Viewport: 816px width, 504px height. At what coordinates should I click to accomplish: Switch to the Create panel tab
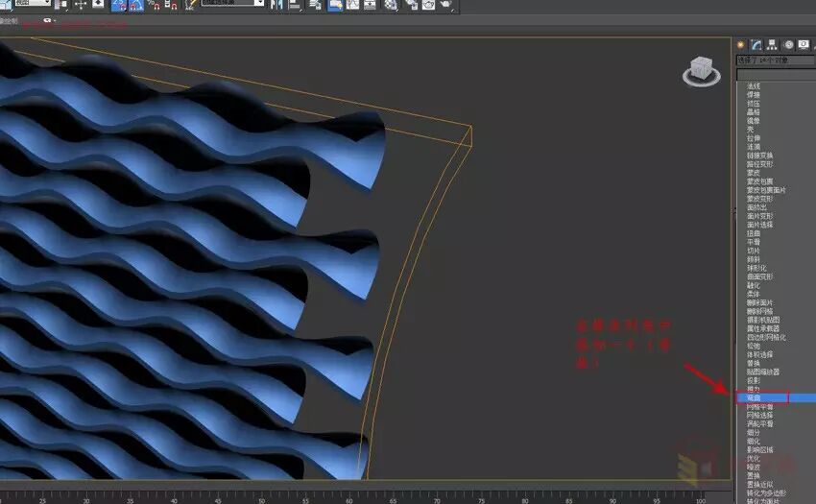pyautogui.click(x=740, y=45)
